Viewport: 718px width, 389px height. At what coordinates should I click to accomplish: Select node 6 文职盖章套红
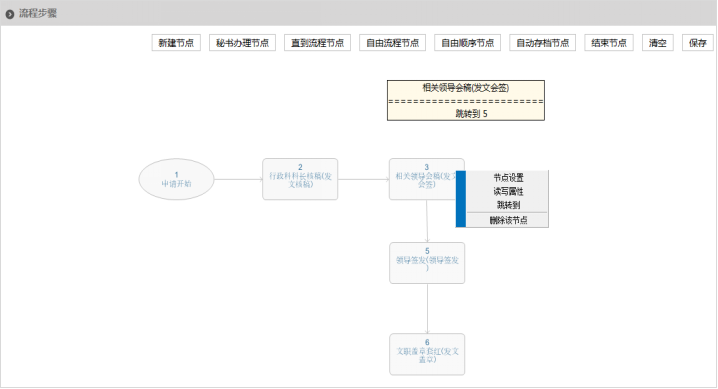[x=427, y=355]
